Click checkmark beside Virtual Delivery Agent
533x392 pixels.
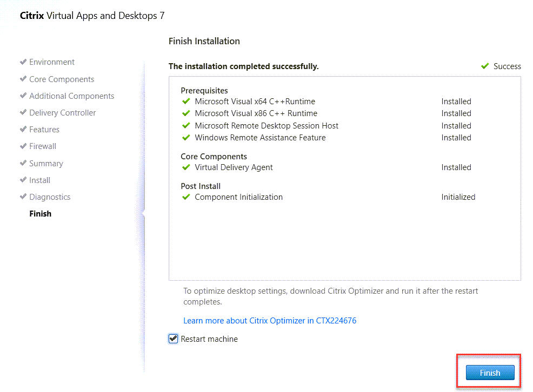coord(186,167)
